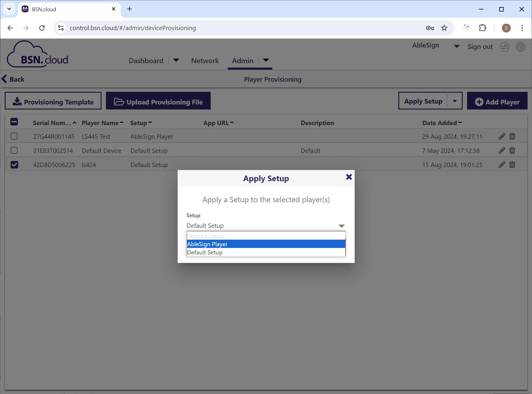The height and width of the screenshot is (394, 532).
Task: Open the Dashboard menu
Action: pos(146,61)
